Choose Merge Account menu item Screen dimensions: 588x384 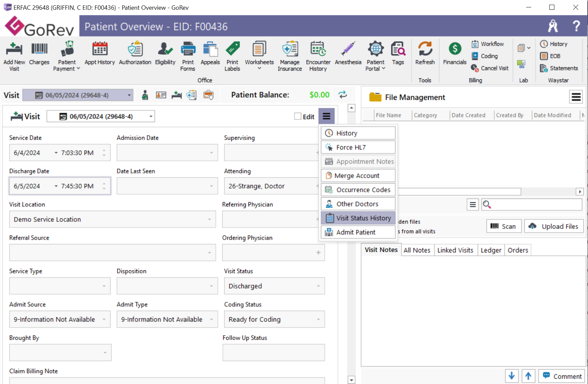358,175
